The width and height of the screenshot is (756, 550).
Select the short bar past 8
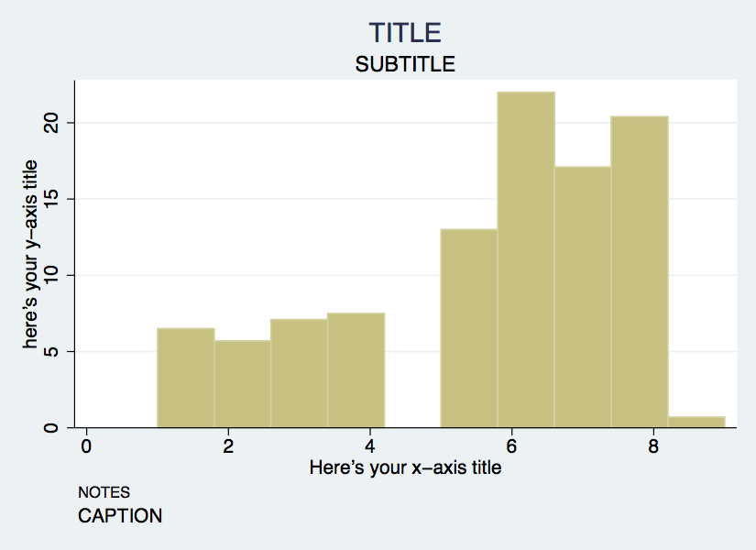[x=696, y=423]
